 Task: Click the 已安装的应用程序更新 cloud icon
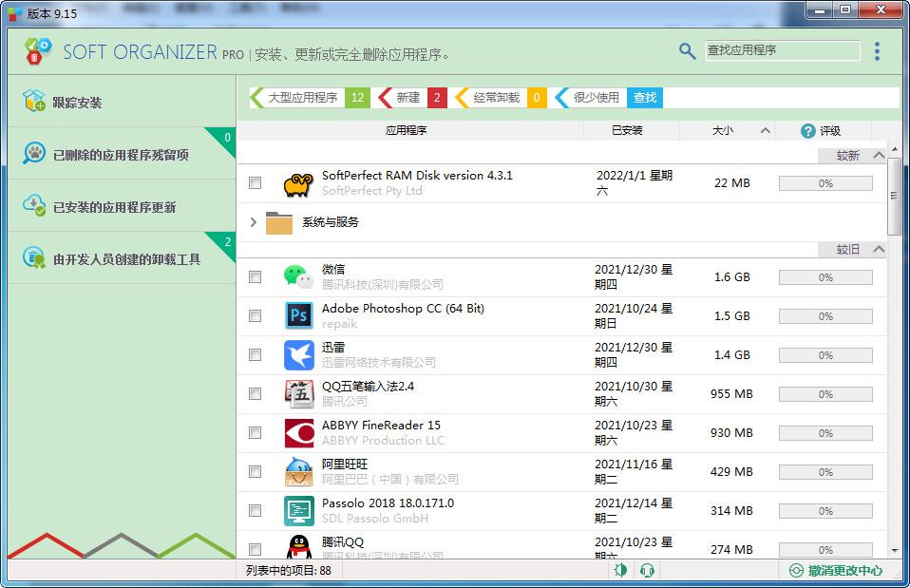click(x=33, y=205)
